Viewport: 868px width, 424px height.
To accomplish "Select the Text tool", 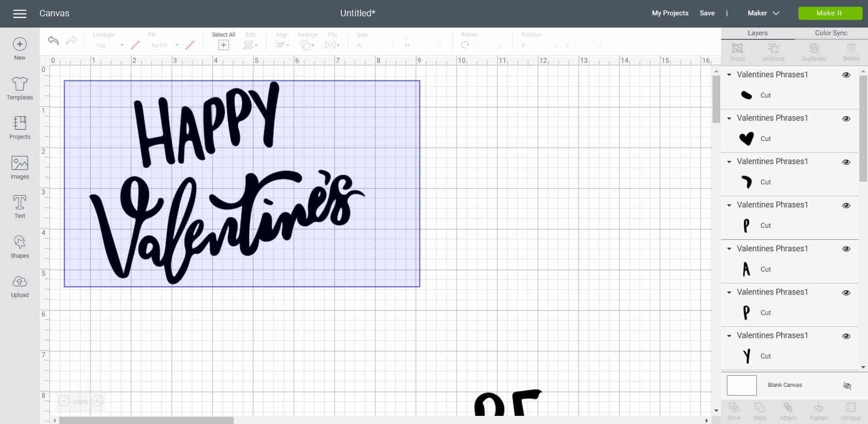I will 19,207.
